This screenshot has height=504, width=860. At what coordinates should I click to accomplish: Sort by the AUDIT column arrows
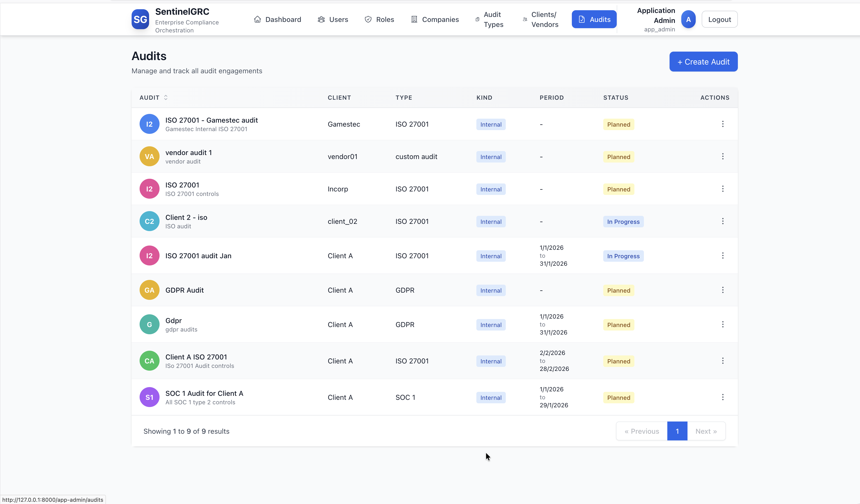pos(166,98)
